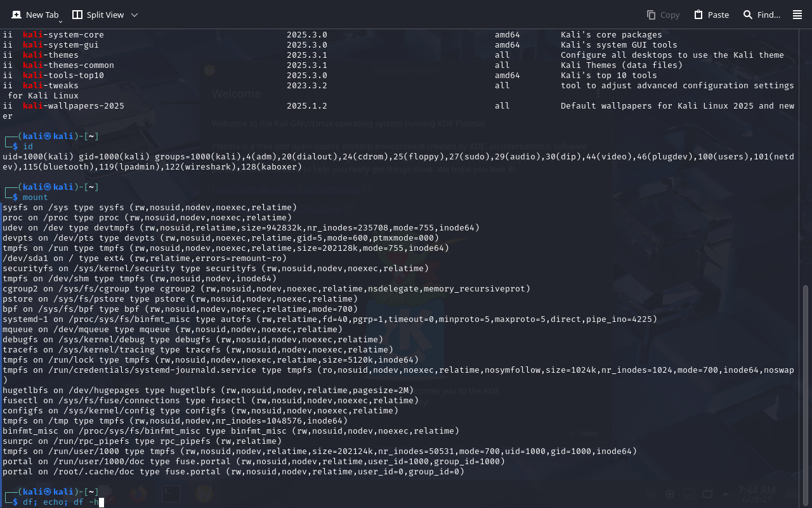The image size is (812, 508).
Task: Click version 2025.1.2 in the package list
Action: tap(307, 106)
